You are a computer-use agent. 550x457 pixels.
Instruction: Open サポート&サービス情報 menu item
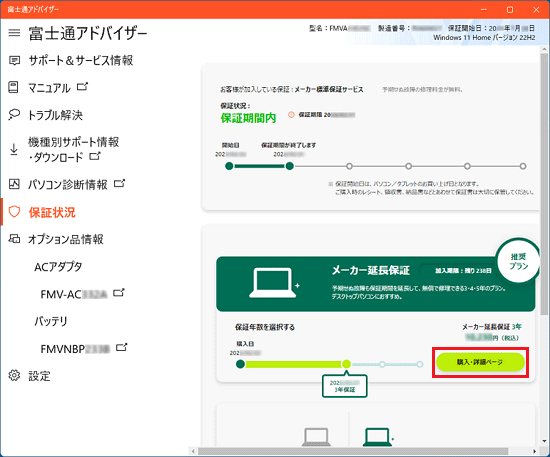(x=81, y=60)
